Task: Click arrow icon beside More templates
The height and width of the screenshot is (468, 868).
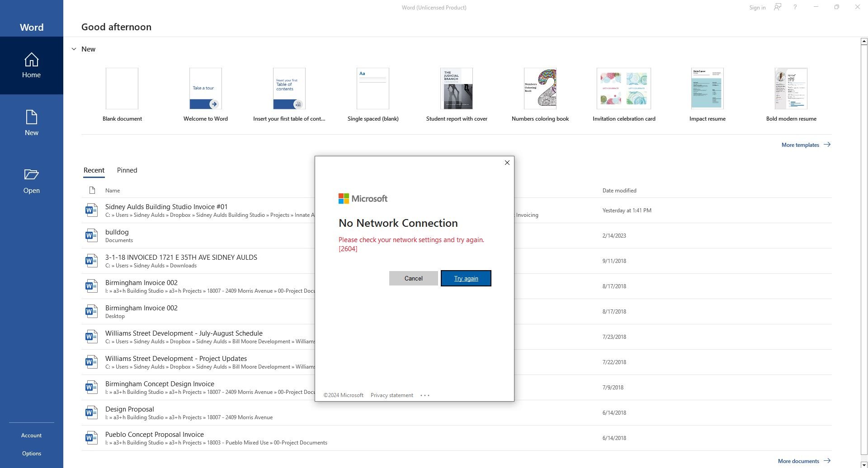Action: coord(827,145)
